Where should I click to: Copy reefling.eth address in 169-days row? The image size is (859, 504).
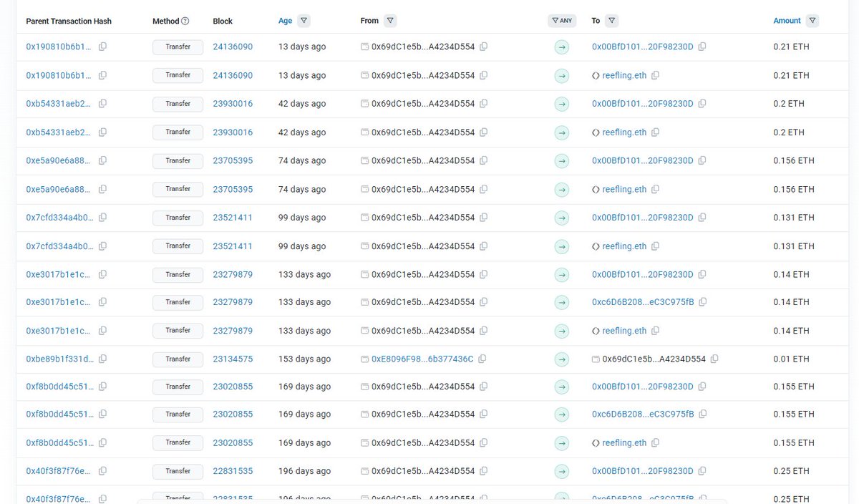[x=656, y=442]
